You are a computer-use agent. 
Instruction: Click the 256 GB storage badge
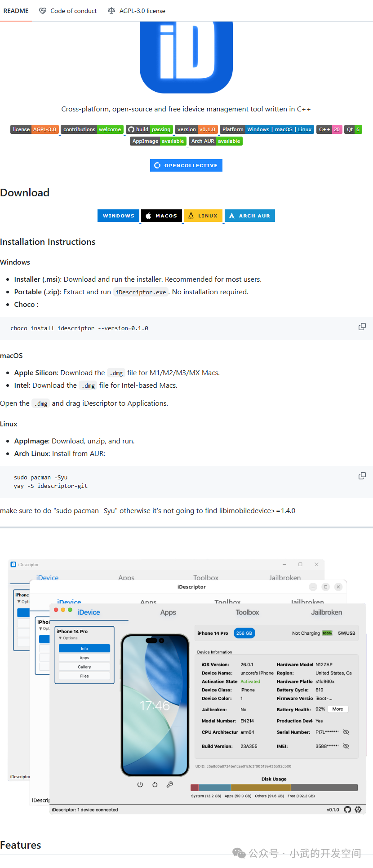tap(244, 633)
